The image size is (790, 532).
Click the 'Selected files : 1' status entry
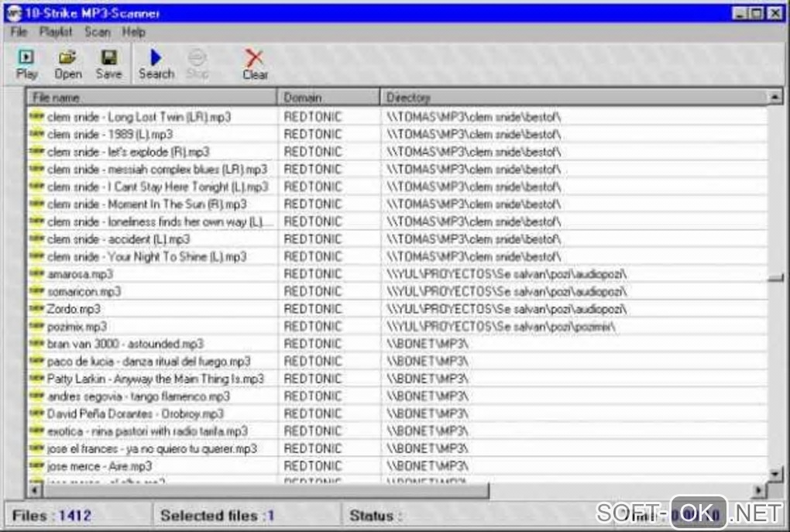click(217, 516)
